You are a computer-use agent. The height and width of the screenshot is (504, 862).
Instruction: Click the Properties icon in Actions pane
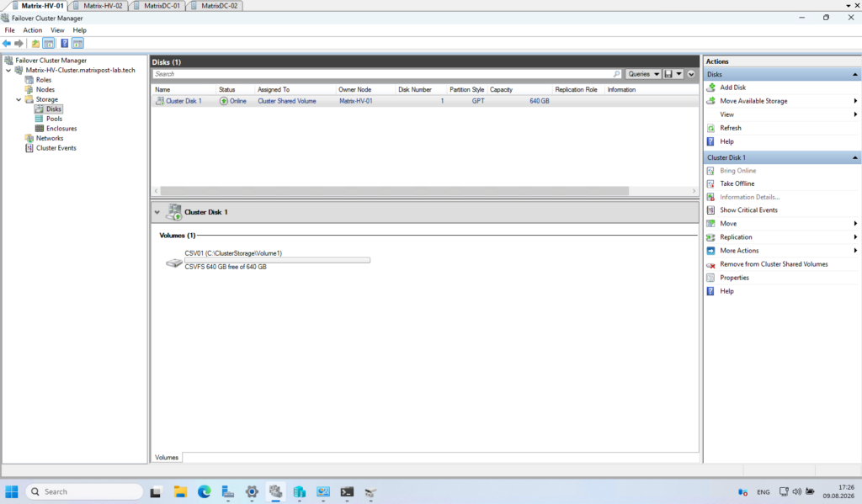(x=710, y=278)
